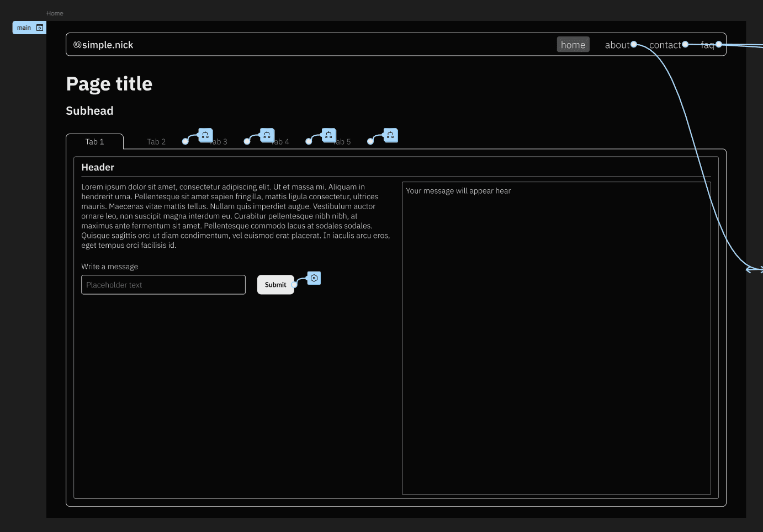This screenshot has height=532, width=763.
Task: Select the Home frame name label
Action: click(x=55, y=13)
